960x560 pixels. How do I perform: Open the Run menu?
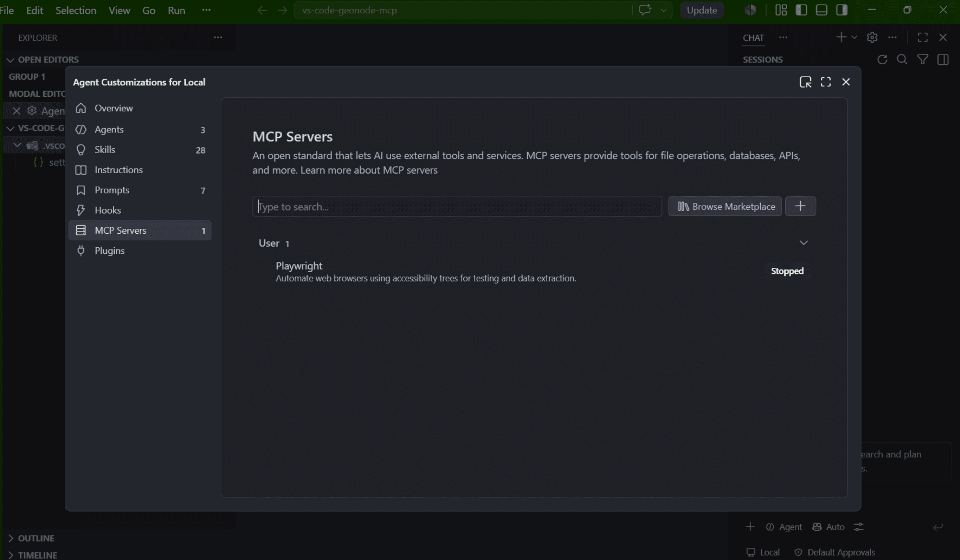coord(176,10)
